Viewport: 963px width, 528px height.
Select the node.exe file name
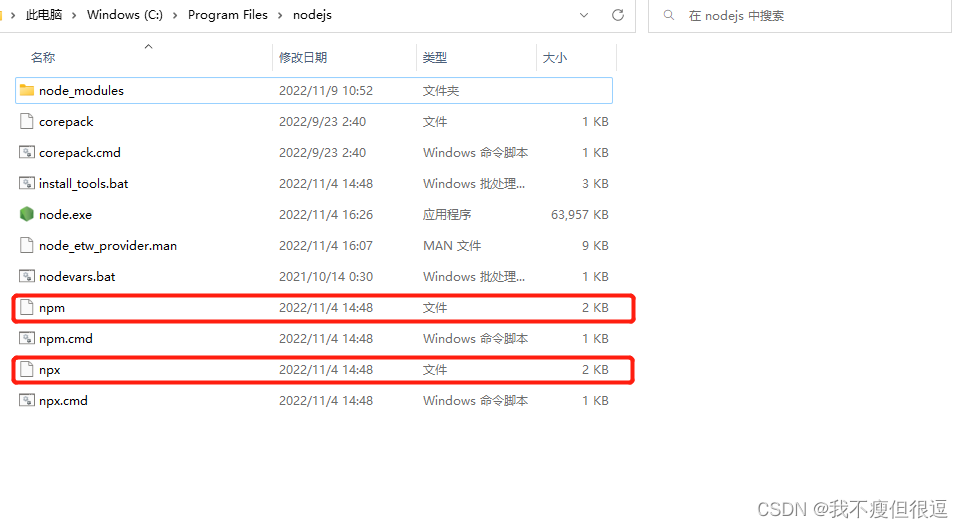[65, 214]
